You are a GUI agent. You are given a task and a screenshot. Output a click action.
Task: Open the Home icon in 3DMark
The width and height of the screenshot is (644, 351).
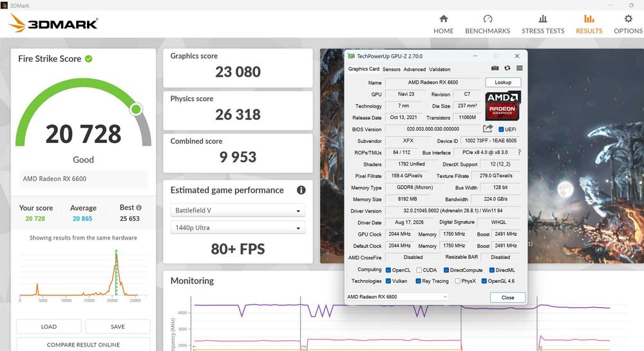pyautogui.click(x=443, y=19)
